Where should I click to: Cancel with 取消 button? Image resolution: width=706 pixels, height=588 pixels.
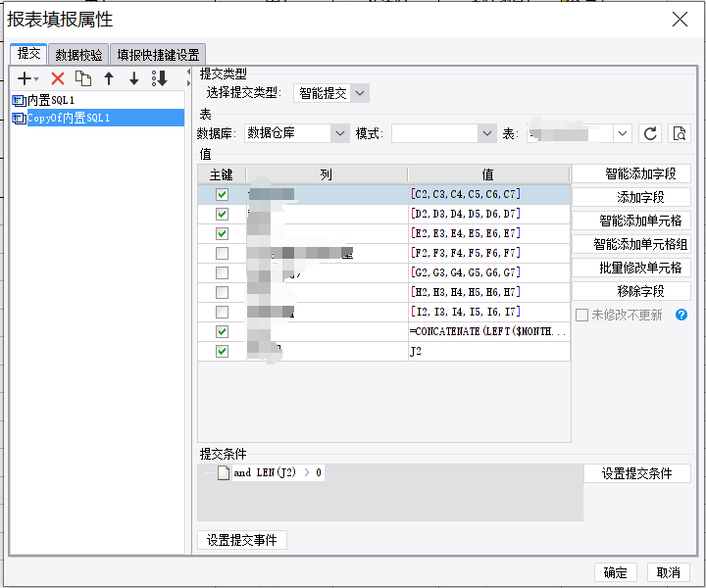pos(668,572)
